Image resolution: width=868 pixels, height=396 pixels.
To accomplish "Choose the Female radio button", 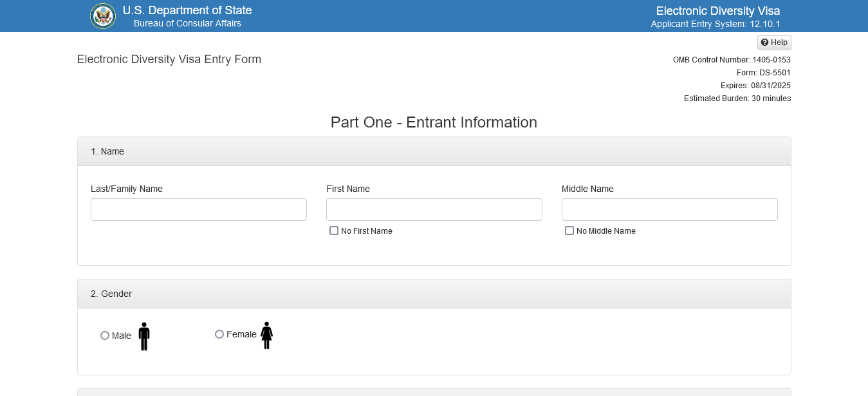I will (x=219, y=334).
